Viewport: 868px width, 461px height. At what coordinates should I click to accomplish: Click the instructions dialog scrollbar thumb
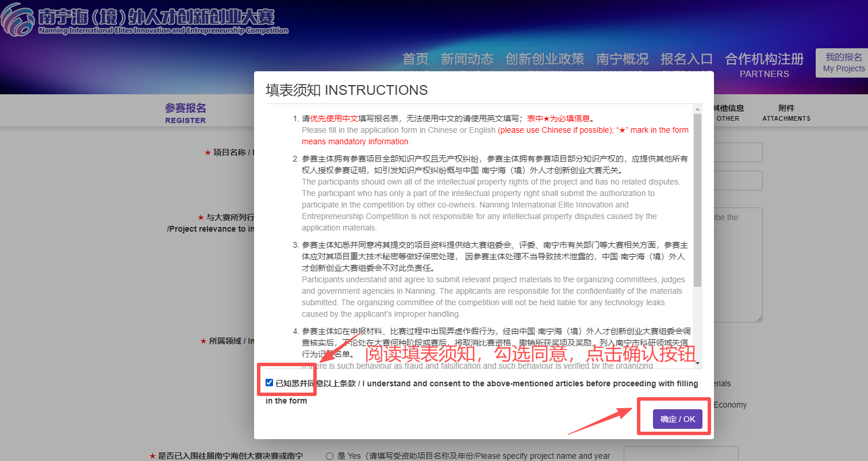tap(698, 200)
